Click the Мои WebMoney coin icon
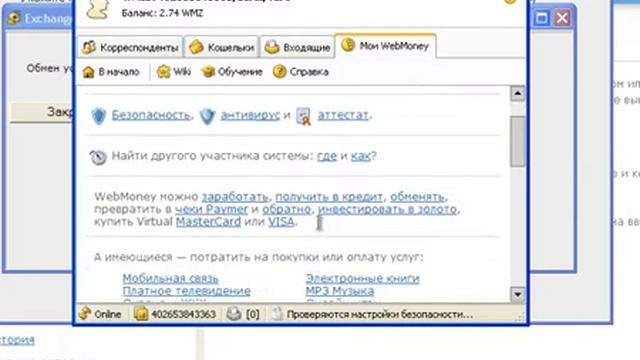Screen dimensions: 640x360 tap(348, 45)
